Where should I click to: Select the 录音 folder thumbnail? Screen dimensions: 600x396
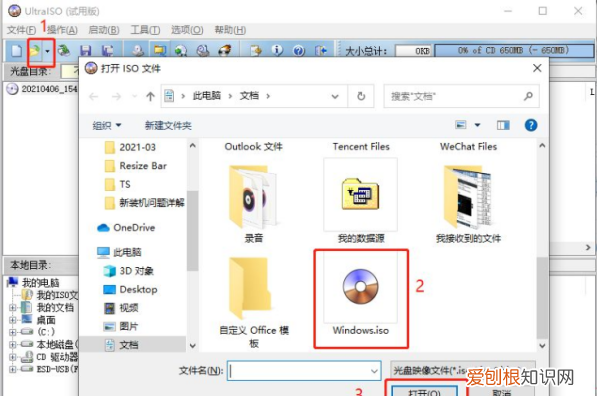(x=253, y=203)
